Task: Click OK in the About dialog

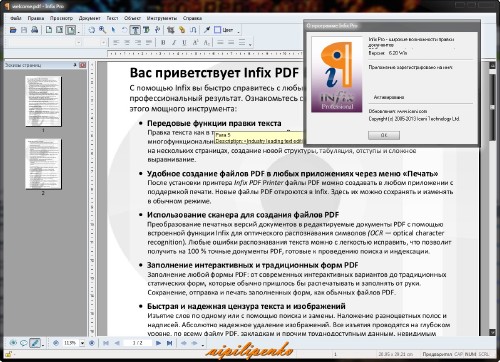Action: click(384, 135)
